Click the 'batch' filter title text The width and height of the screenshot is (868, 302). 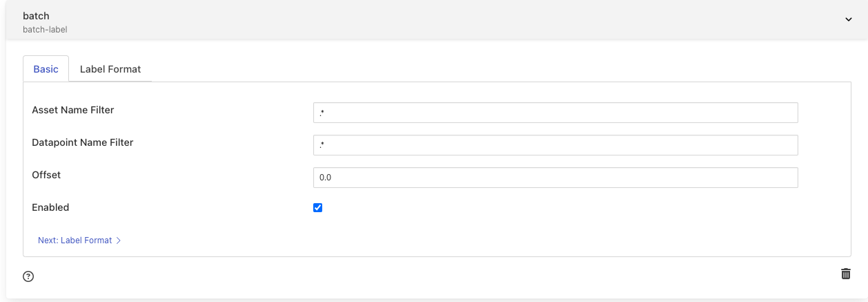tap(36, 16)
